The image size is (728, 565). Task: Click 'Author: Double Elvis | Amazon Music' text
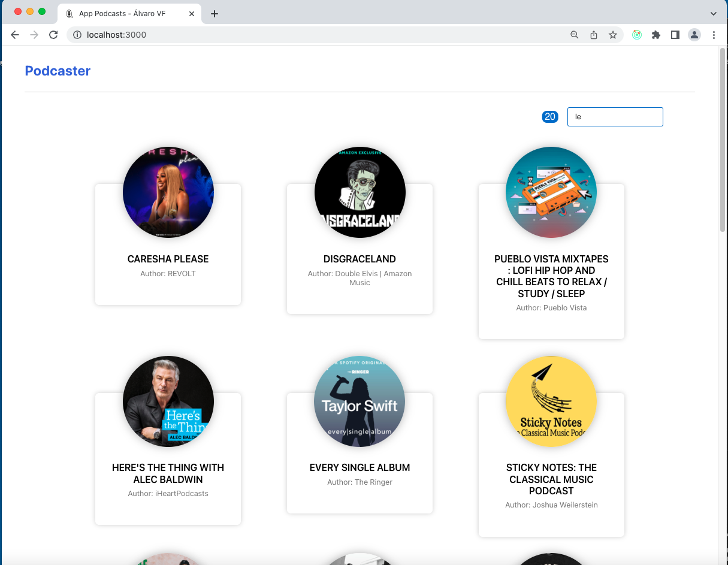[x=360, y=278]
